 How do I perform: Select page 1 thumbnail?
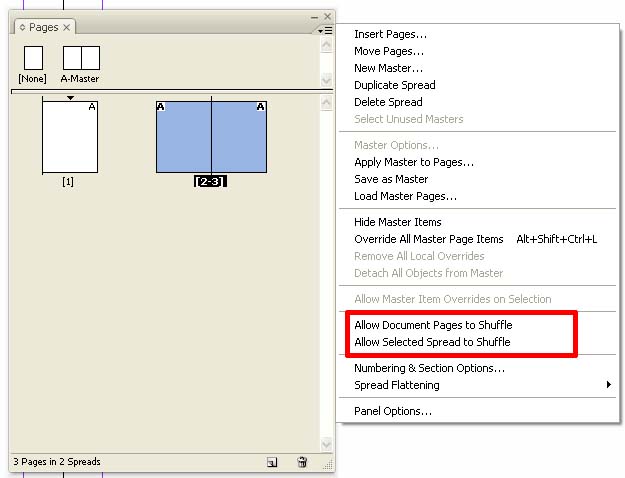(70, 137)
